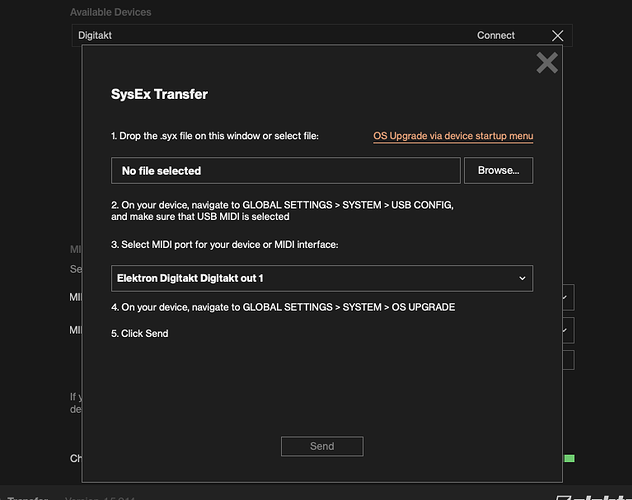Click the step 4 OS UPGRADE instruction

coord(283,307)
